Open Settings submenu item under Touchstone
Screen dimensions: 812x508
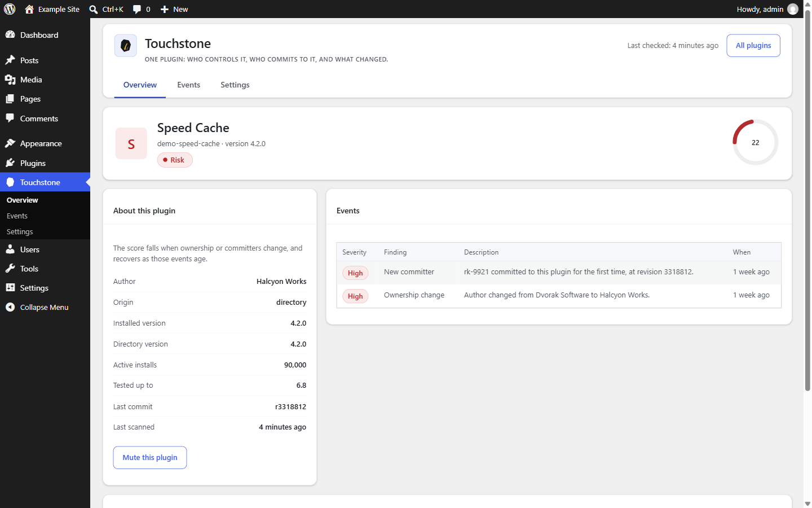tap(20, 232)
